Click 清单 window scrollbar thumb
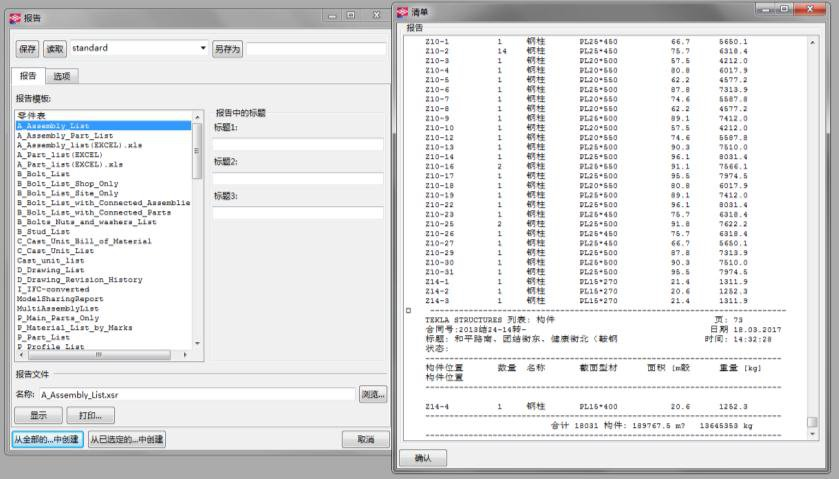This screenshot has height=479, width=839. click(x=812, y=422)
